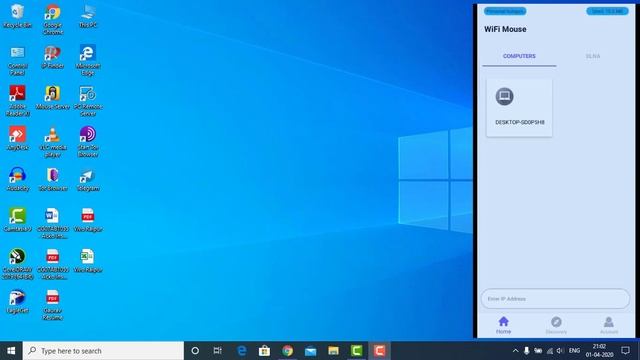Select the Gaurav Resume PDF file
The height and width of the screenshot is (360, 640).
53,305
